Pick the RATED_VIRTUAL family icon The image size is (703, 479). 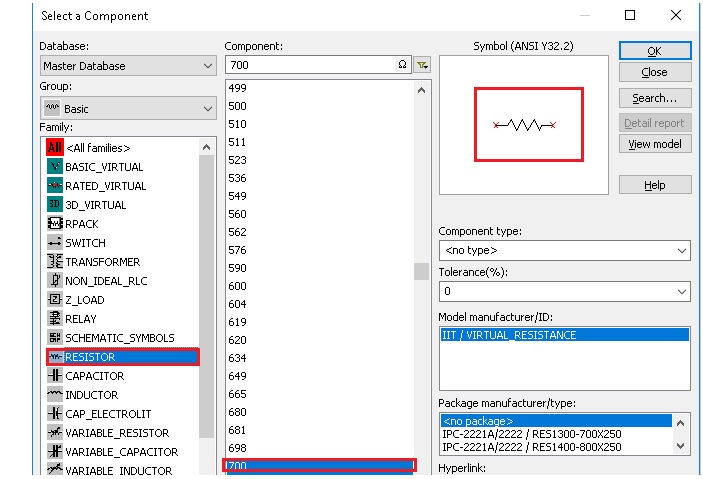(x=55, y=185)
